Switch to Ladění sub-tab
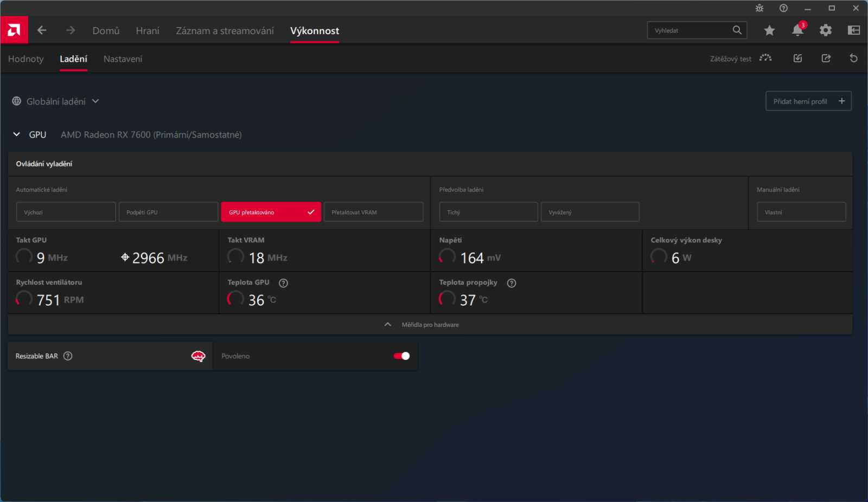Image resolution: width=868 pixels, height=502 pixels. pyautogui.click(x=73, y=59)
